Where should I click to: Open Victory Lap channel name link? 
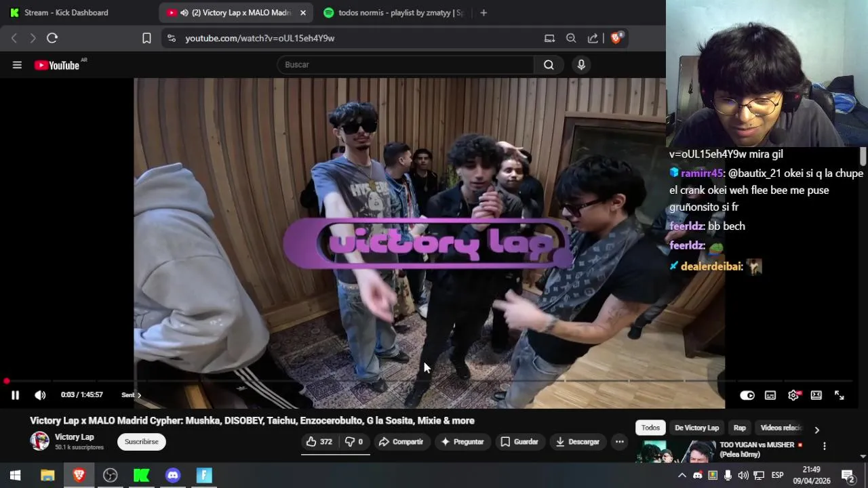pyautogui.click(x=74, y=437)
